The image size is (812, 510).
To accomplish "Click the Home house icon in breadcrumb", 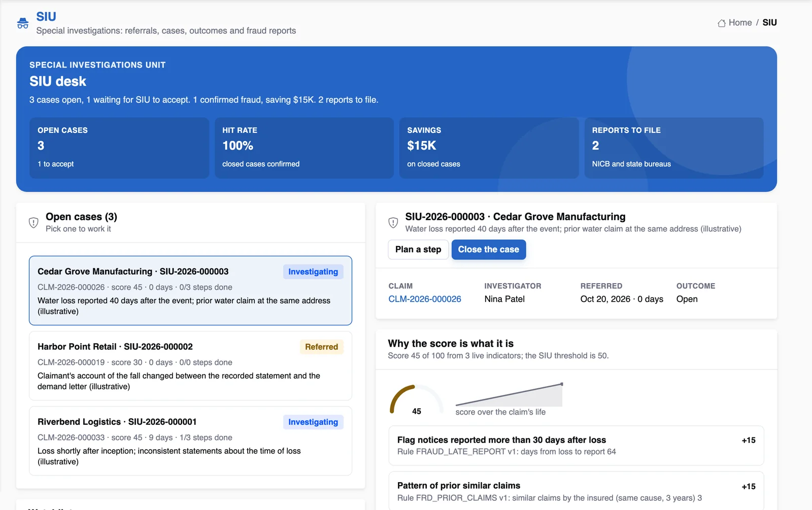I will click(721, 23).
